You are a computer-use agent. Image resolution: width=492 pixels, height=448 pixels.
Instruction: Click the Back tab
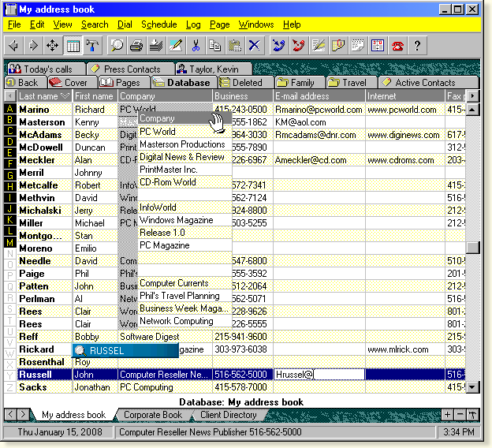[26, 83]
